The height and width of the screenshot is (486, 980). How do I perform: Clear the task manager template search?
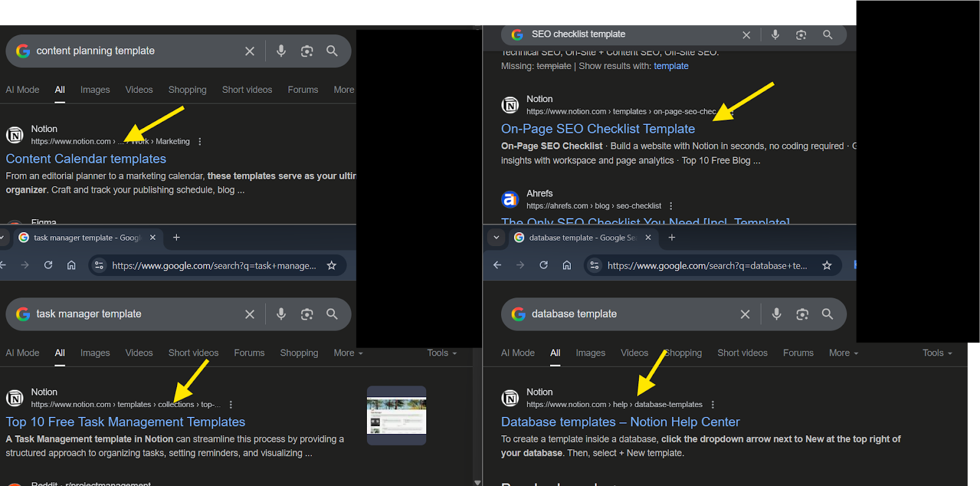coord(249,314)
